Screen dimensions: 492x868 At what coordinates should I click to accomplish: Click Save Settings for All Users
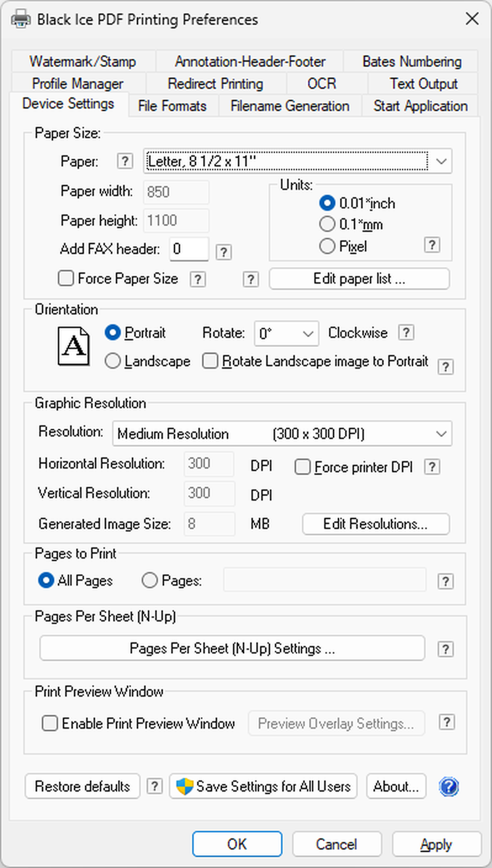[x=263, y=786]
